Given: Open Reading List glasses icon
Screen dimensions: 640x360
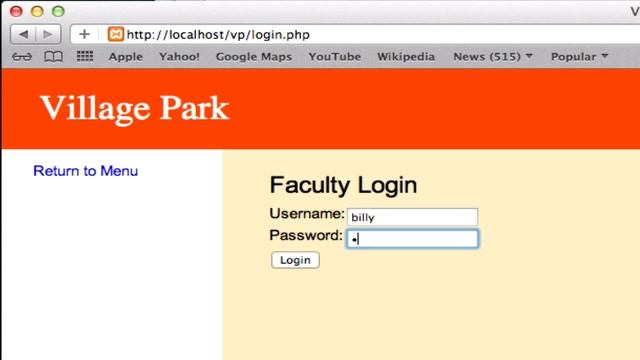Looking at the screenshot, I should click(x=22, y=57).
